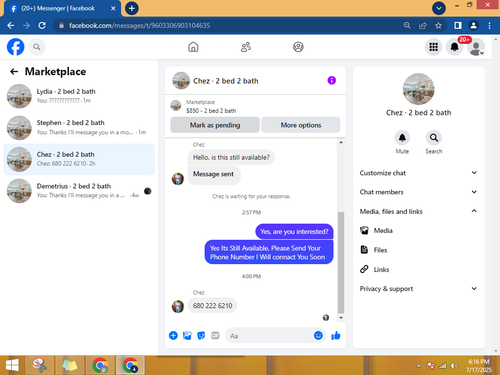Image resolution: width=500 pixels, height=375 pixels.
Task: Click the 'Yes, are you interested?' message
Action: 294,232
